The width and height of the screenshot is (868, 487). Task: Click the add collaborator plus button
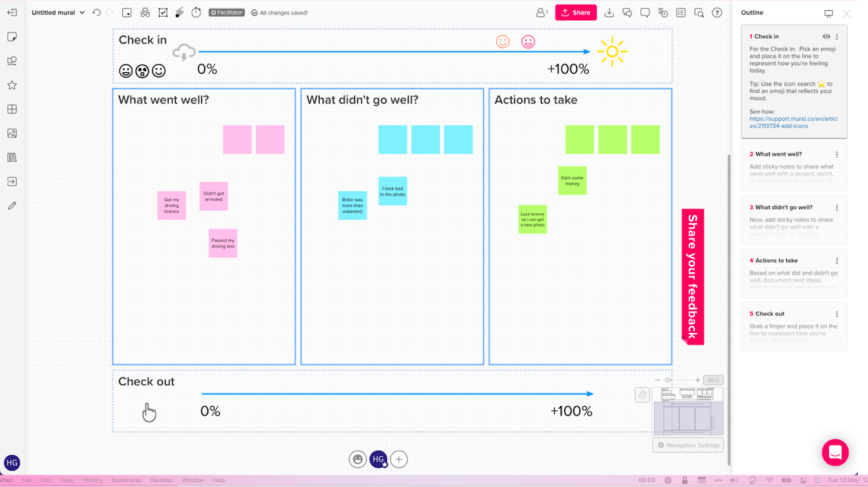(x=399, y=459)
